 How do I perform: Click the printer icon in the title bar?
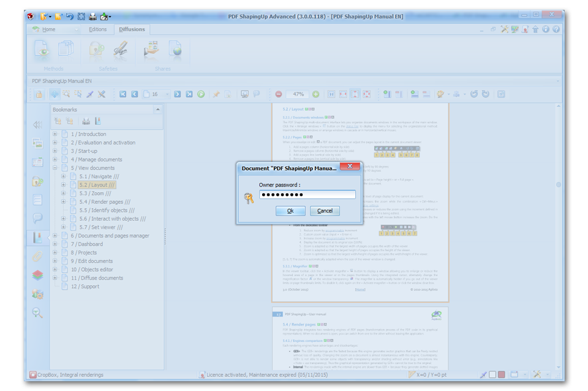pyautogui.click(x=92, y=17)
